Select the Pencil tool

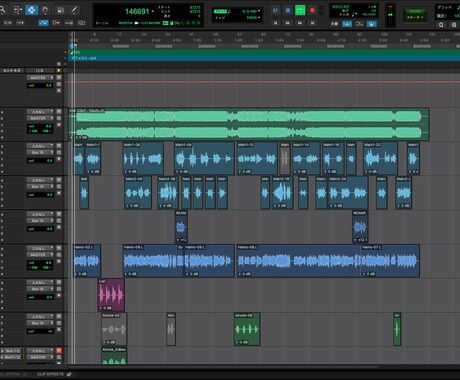pos(74,10)
